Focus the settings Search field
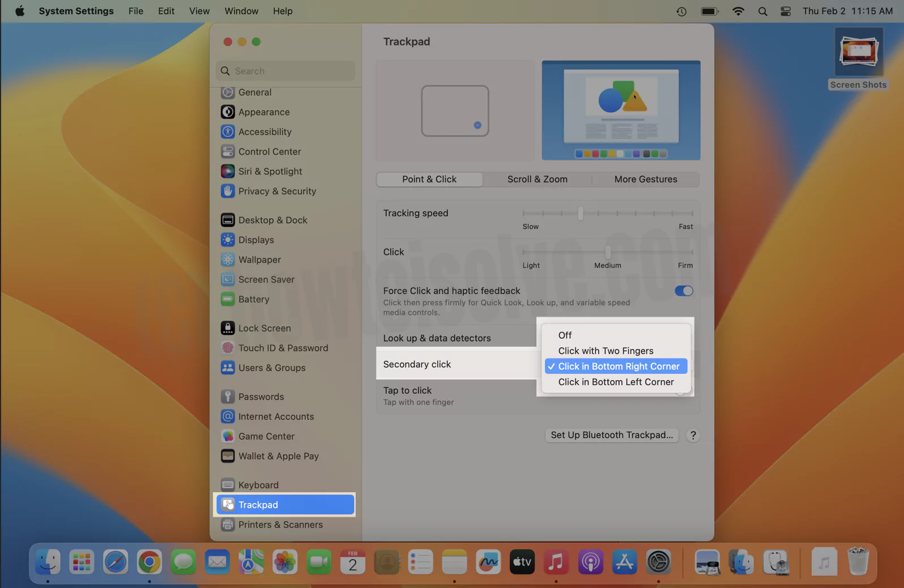 coord(285,71)
